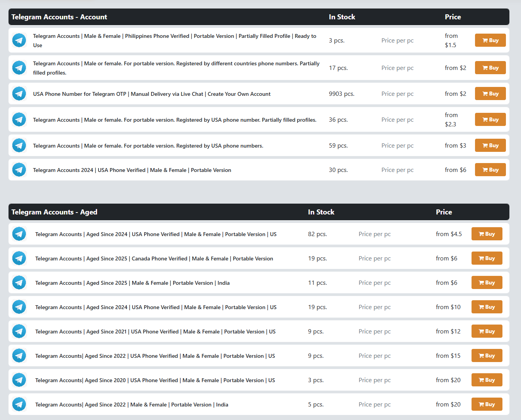Select the 'from $12' price
Screen dimensions: 521x420
pos(448,332)
